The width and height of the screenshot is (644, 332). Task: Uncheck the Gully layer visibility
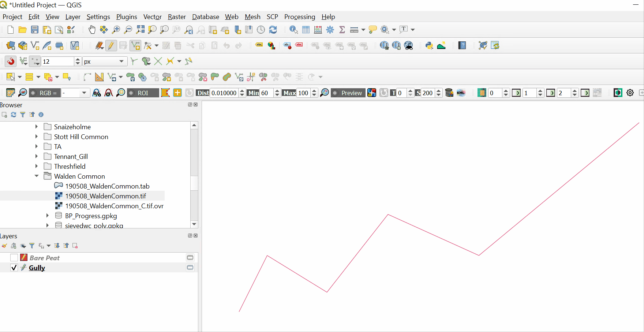[x=14, y=268]
